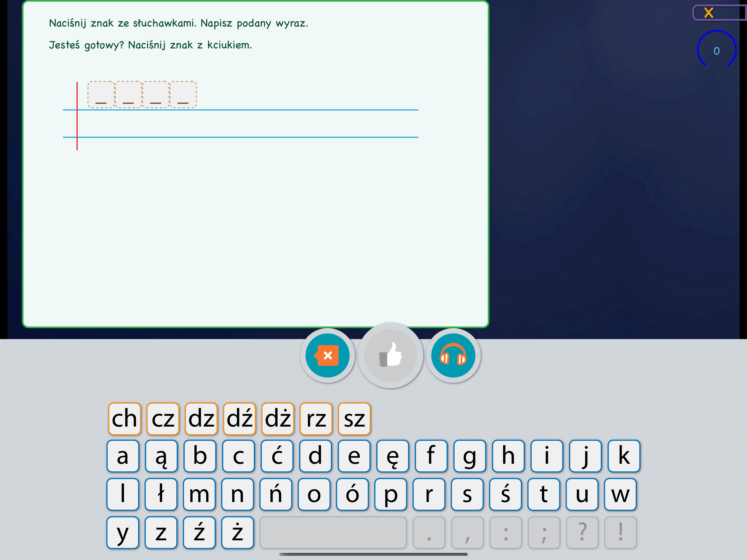Tap the letter 'b' key

click(200, 456)
